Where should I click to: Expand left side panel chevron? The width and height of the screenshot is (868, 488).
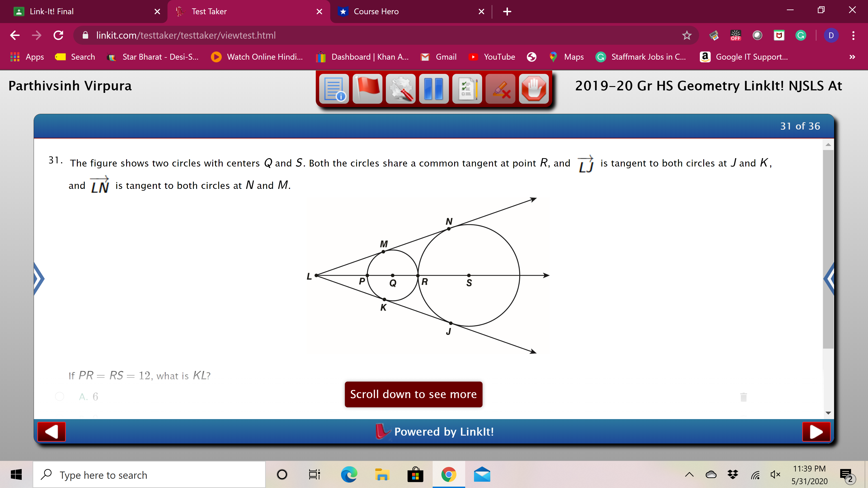click(x=39, y=279)
